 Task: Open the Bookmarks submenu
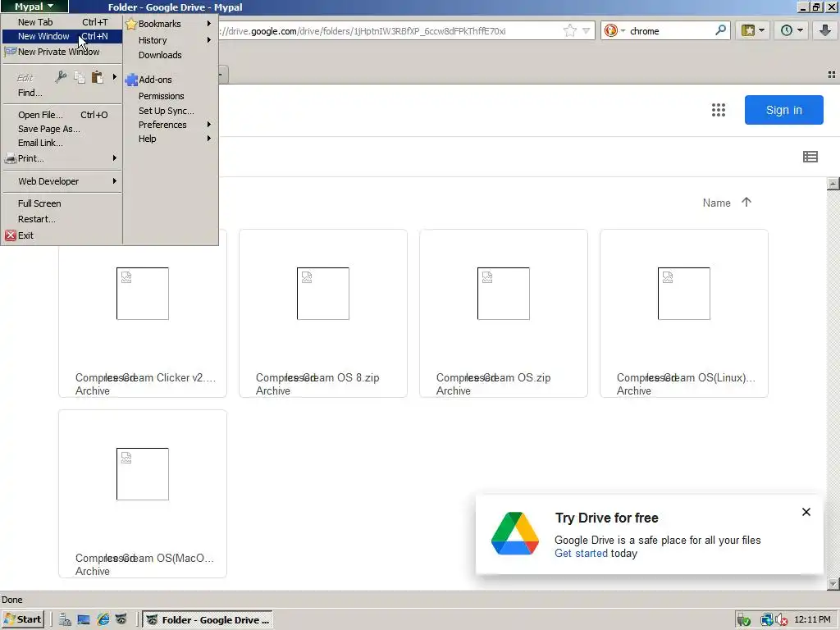tap(170, 24)
